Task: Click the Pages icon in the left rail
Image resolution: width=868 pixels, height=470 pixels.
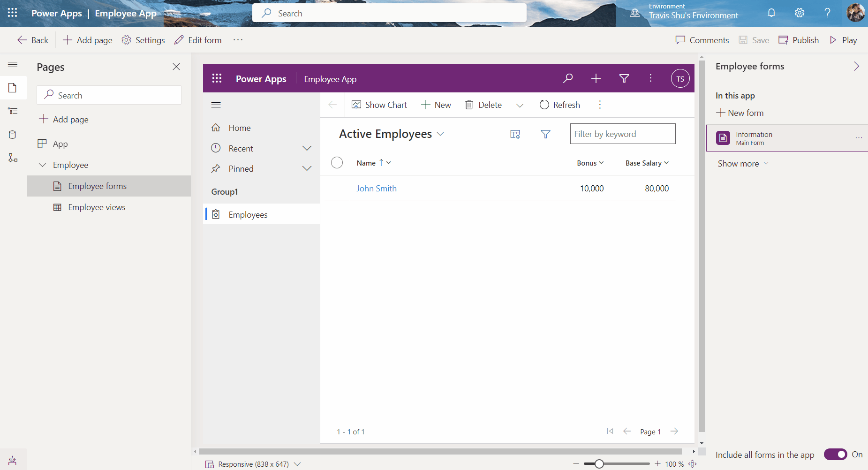Action: (x=13, y=88)
